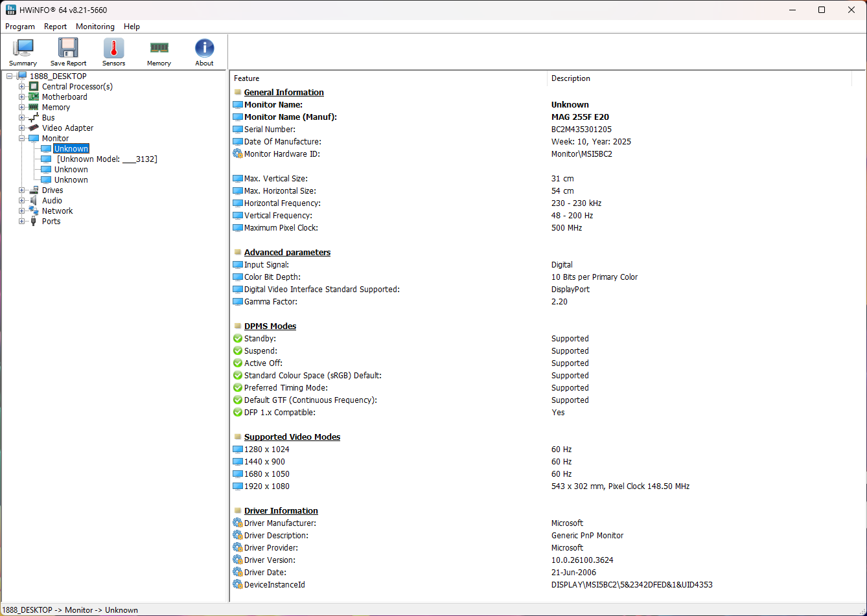
Task: Open the Summary toolbar icon
Action: 23,49
